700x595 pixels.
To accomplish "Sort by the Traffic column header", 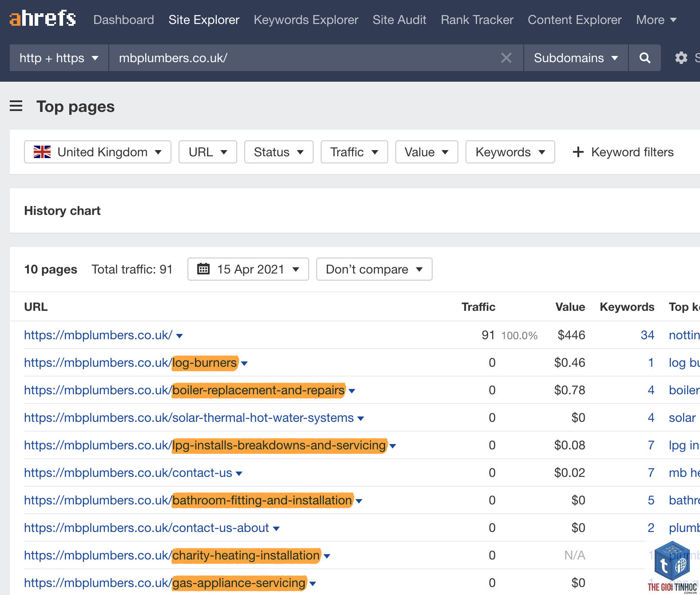I will pos(478,307).
